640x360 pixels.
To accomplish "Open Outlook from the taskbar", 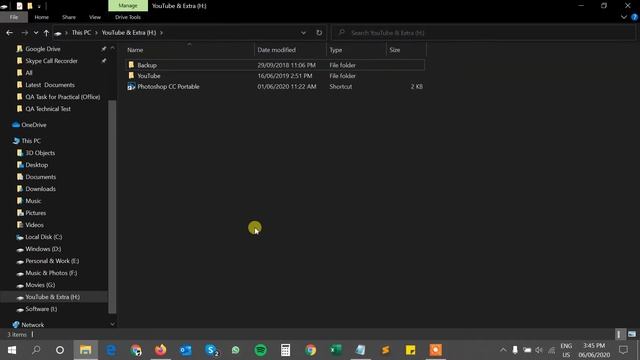I will pos(185,350).
